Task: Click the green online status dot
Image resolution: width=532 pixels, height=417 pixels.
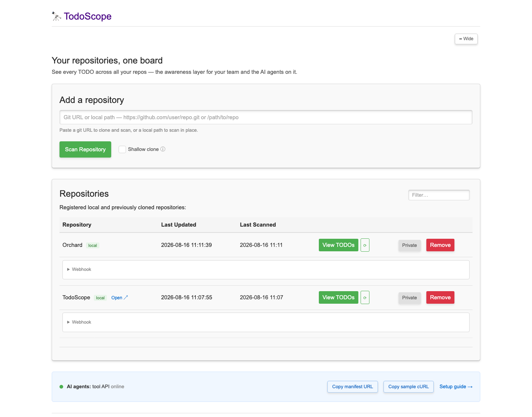Action: coord(61,387)
